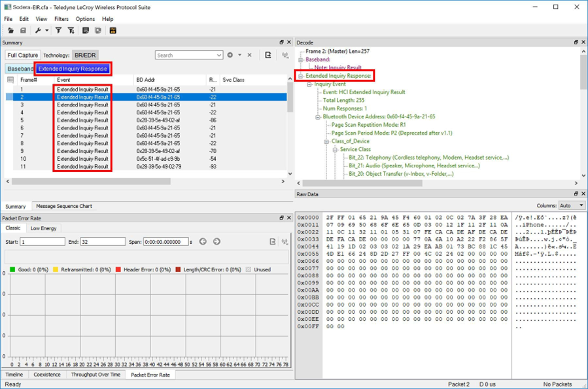Go to next span in Packet Error Rate
The image size is (588, 389).
coord(216,242)
